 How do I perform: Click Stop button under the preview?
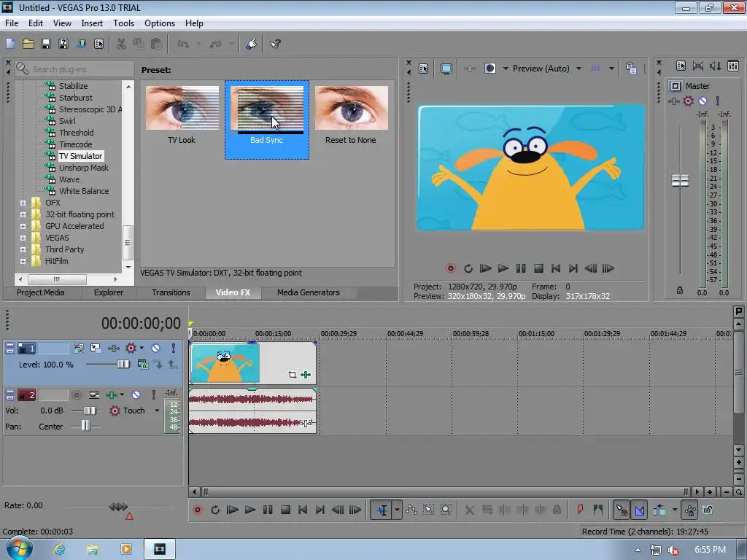click(538, 268)
